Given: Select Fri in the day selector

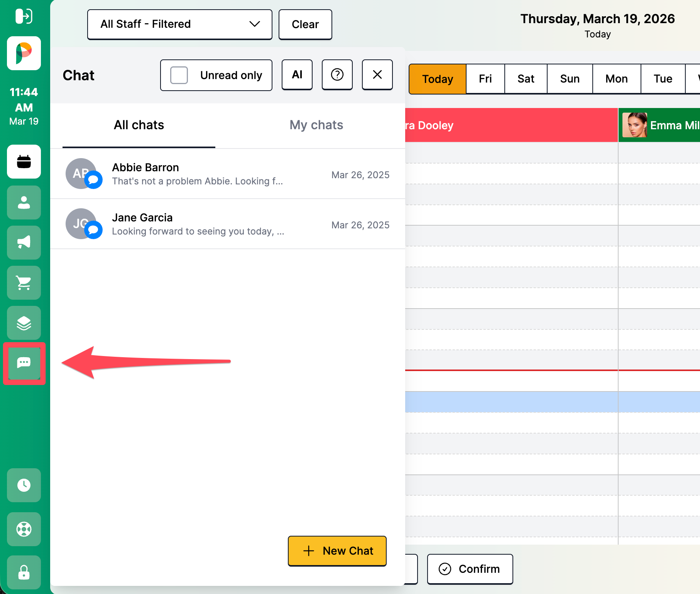Looking at the screenshot, I should [485, 79].
